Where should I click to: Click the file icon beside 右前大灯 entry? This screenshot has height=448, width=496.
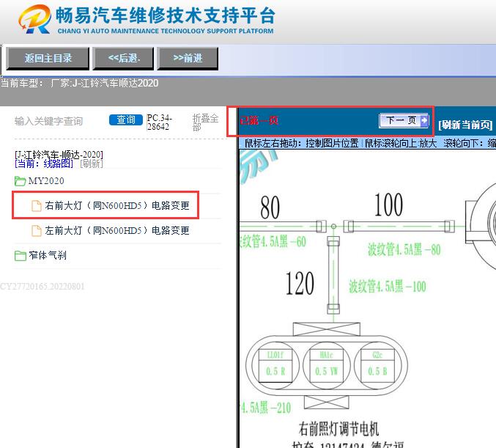click(x=37, y=206)
